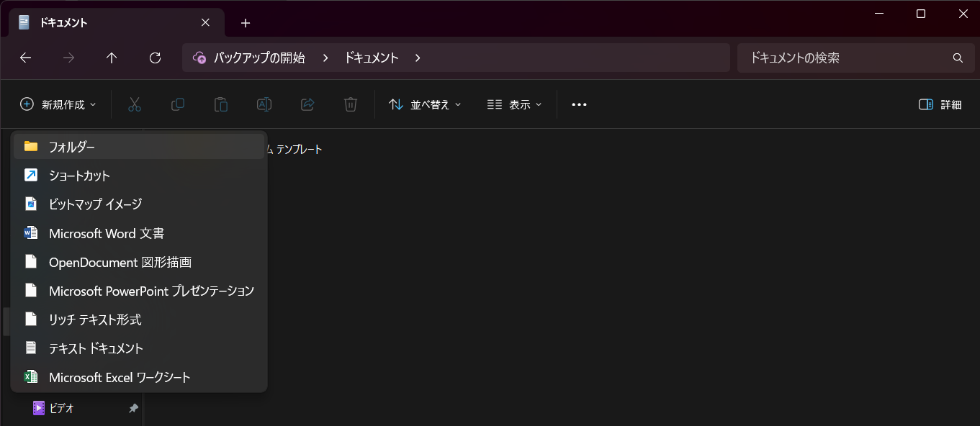The image size is (980, 426).
Task: Choose Microsoft Excel ワークシート
Action: (139, 377)
